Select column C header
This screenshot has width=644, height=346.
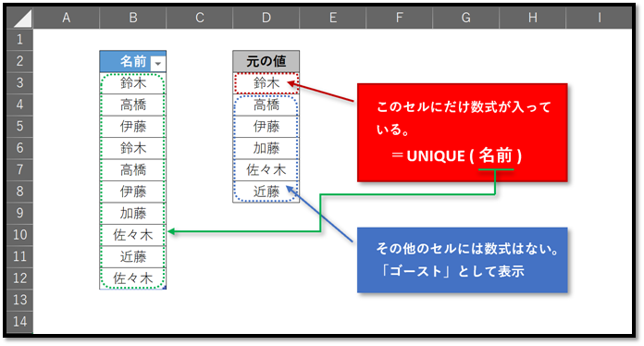pos(200,18)
